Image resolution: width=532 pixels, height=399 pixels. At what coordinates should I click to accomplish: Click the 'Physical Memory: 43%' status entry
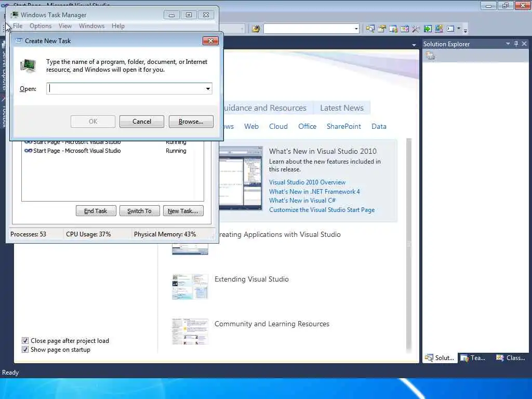point(165,234)
